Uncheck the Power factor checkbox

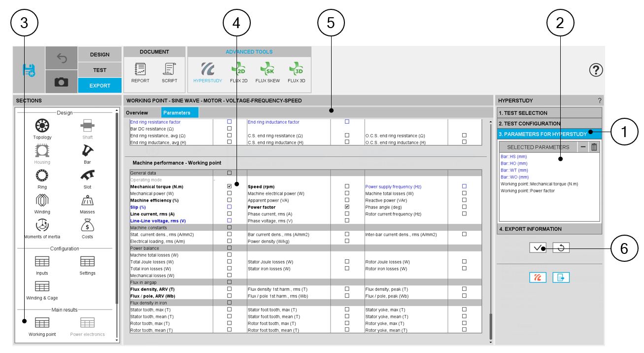(347, 207)
